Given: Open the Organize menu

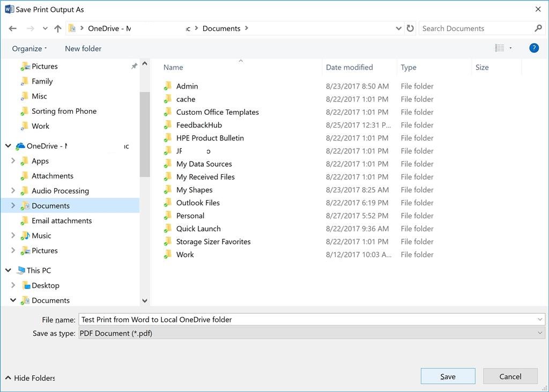Looking at the screenshot, I should click(x=29, y=48).
